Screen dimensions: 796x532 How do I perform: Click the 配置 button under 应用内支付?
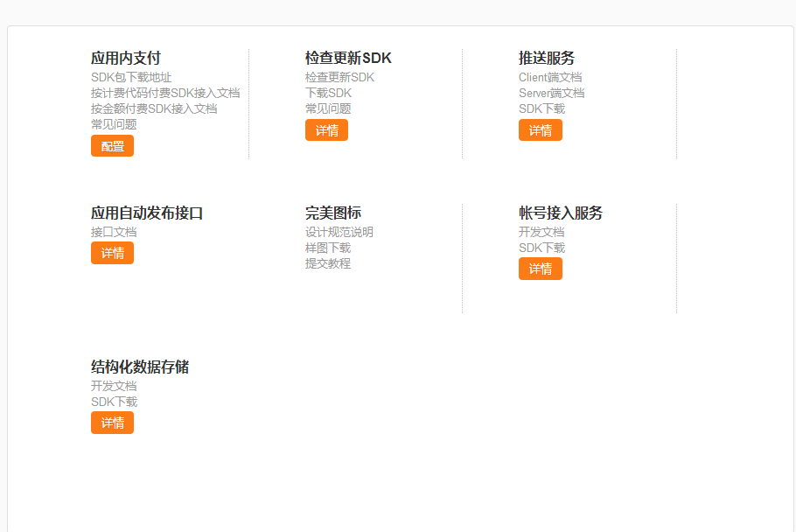(112, 146)
